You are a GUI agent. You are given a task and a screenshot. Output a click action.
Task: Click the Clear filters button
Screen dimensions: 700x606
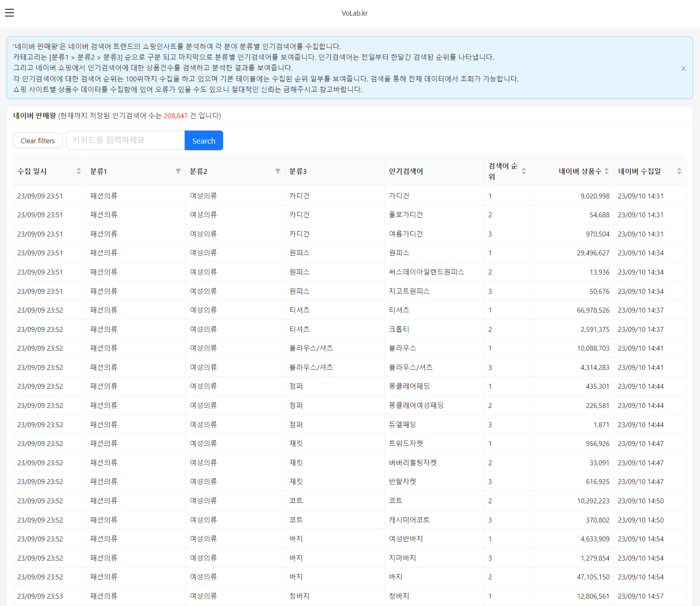(x=38, y=140)
